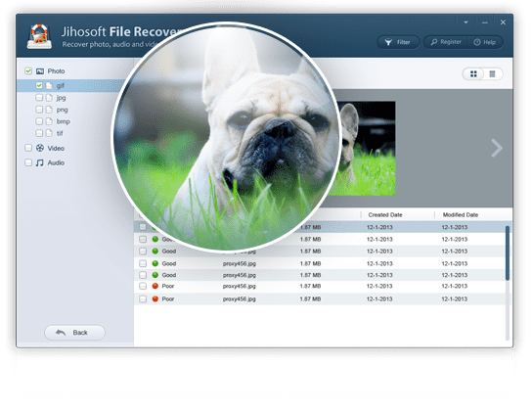Click the Photo picture icon in sidebar
This screenshot has width=532, height=411.
(x=40, y=71)
